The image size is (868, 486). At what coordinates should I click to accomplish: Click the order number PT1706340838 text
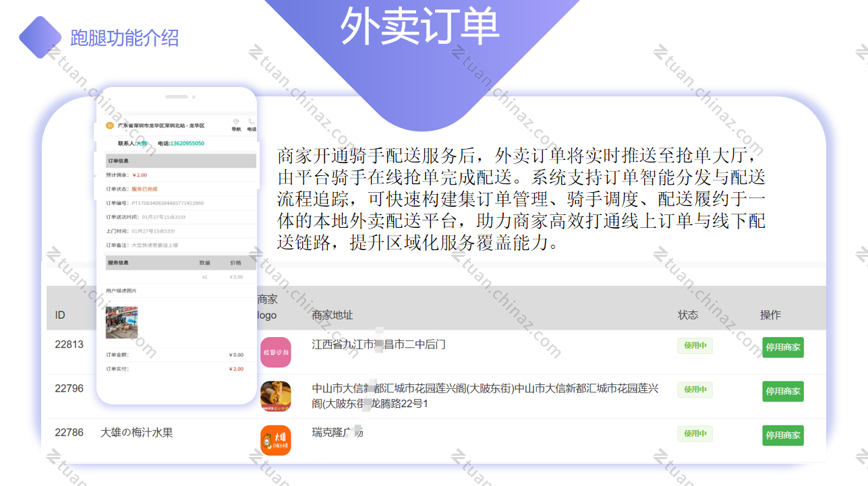pyautogui.click(x=167, y=203)
